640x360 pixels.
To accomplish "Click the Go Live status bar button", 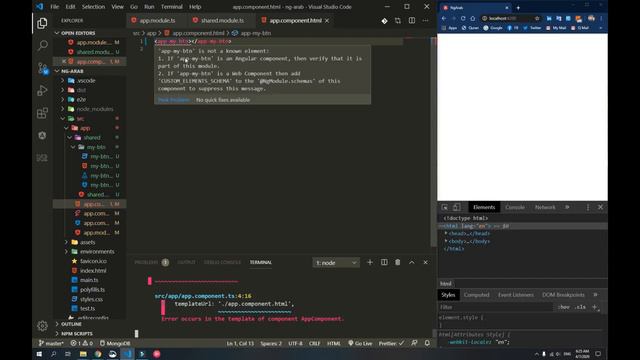I will click(x=360, y=343).
